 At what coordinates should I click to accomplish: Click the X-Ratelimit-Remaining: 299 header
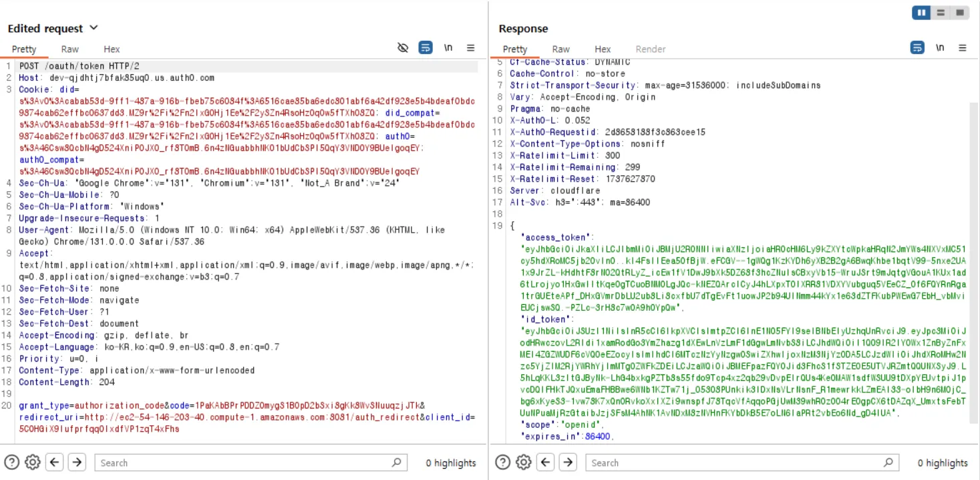[x=575, y=167]
